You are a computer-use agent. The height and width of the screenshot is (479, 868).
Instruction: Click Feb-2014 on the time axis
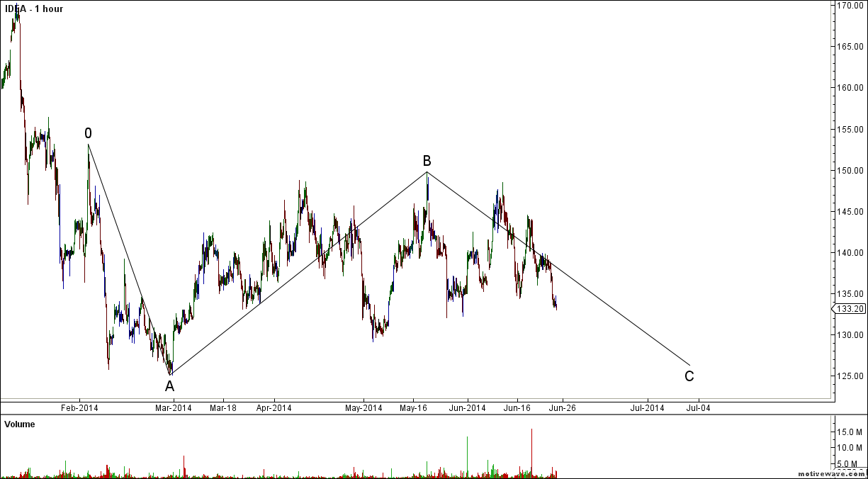(x=79, y=408)
